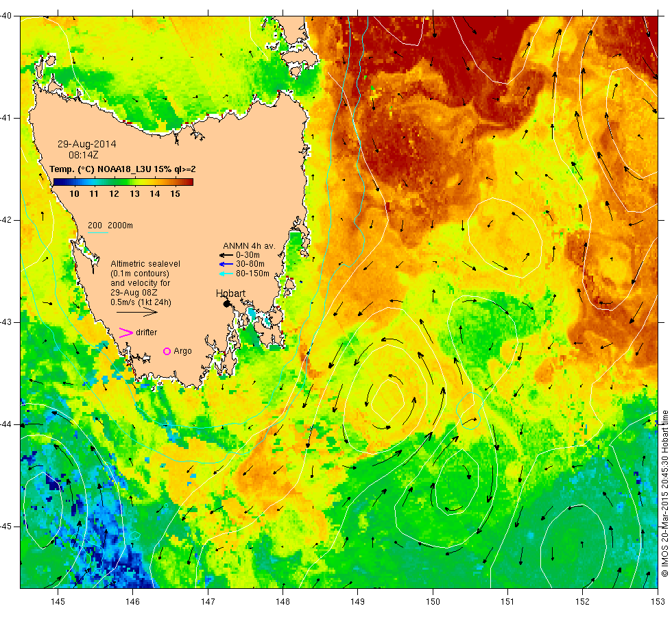Screen dimensions: 672x617
Task: Click the black Hobart location marker
Action: click(227, 304)
